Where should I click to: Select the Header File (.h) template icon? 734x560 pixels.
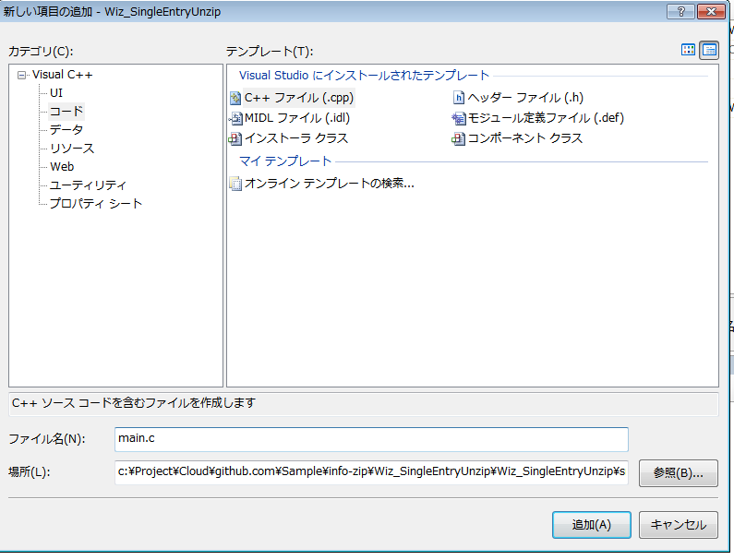point(459,98)
